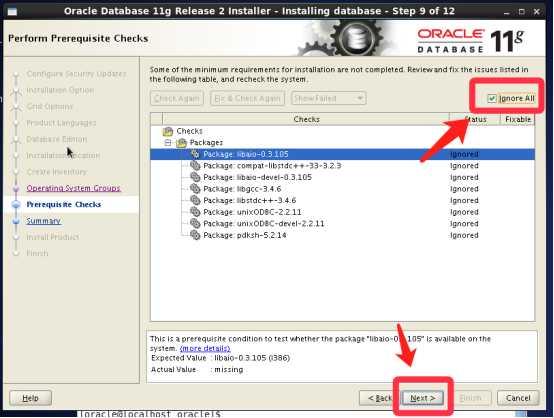This screenshot has height=418, width=554.
Task: Open the window menu icon in title bar
Action: pyautogui.click(x=12, y=12)
